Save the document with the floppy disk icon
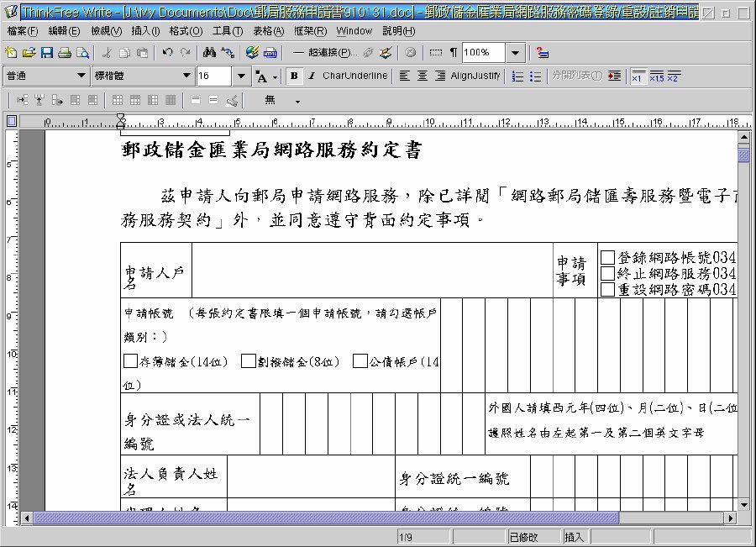Viewport: 756px width, 547px height. click(x=47, y=52)
